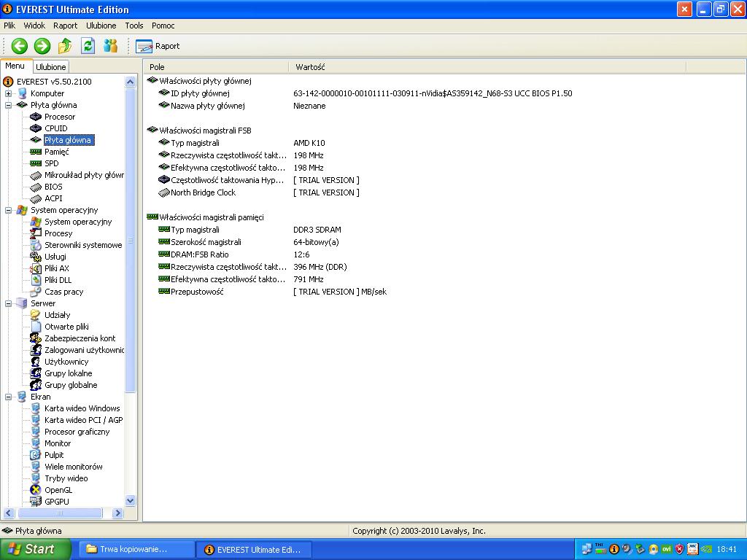This screenshot has height=560, width=747.
Task: Select the CPUID tree item icon
Action: pos(36,128)
